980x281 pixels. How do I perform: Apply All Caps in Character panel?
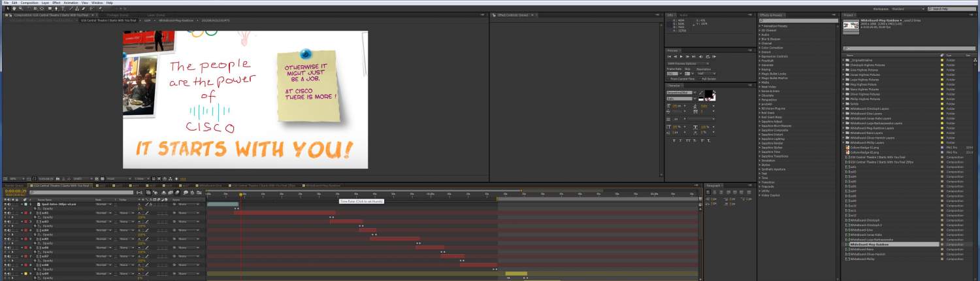[x=687, y=140]
